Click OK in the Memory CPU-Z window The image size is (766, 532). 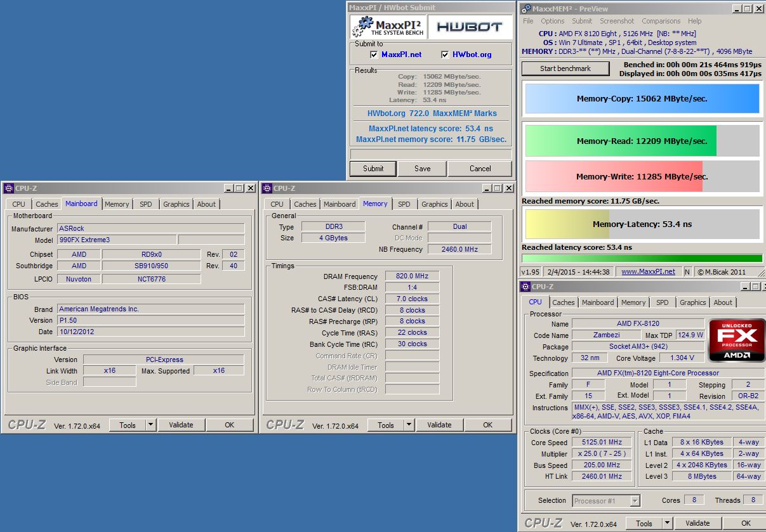[488, 425]
